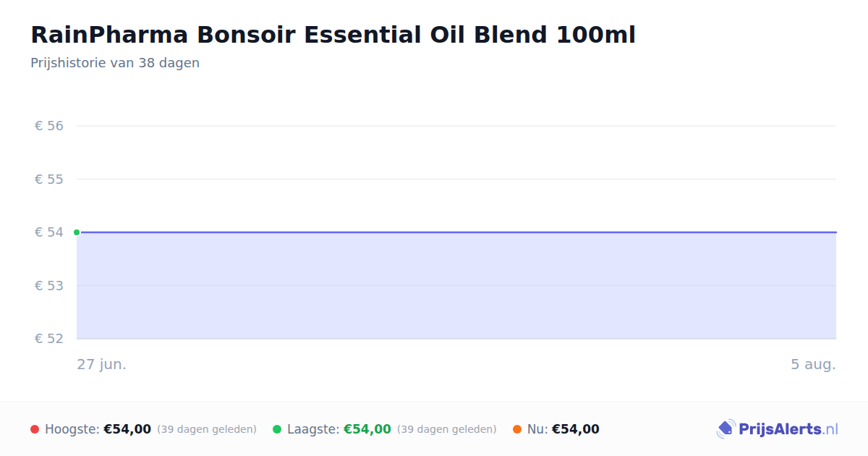Screen dimensions: 868x456
Task: Click the red Hoogste indicator dot
Action: coord(35,429)
